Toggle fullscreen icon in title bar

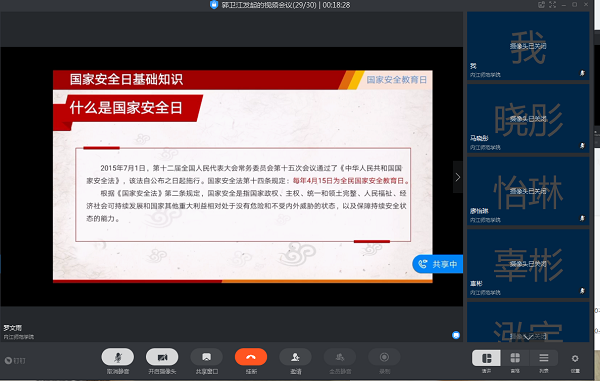pos(553,5)
